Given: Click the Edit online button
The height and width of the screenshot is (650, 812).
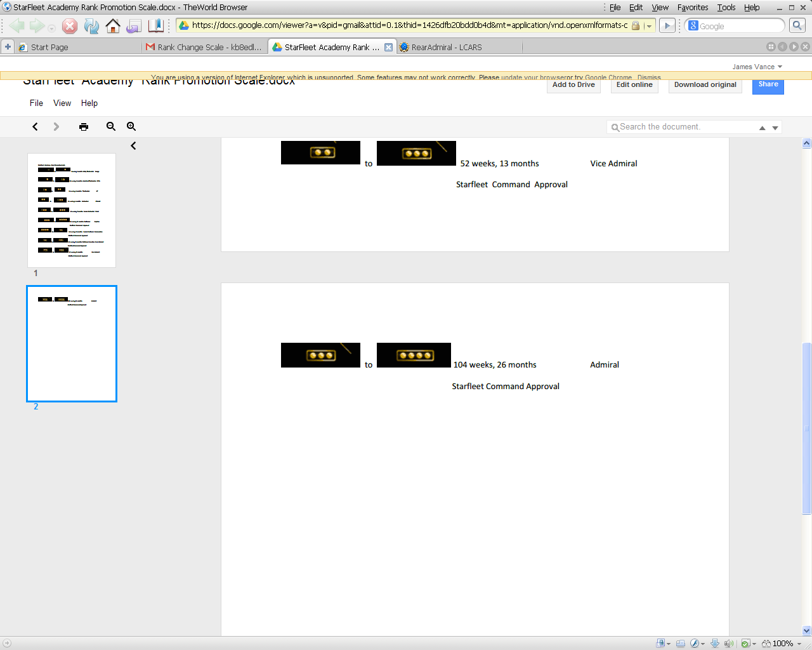Looking at the screenshot, I should point(634,86).
